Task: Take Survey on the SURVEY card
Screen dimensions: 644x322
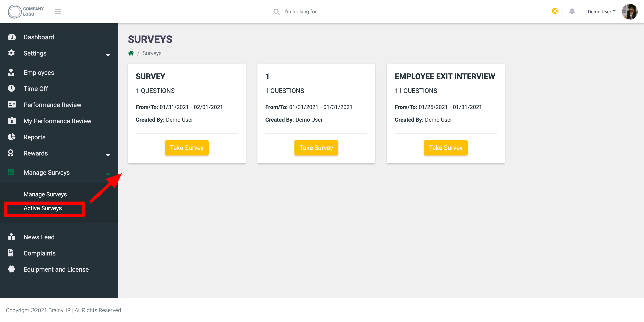Action: (x=187, y=148)
